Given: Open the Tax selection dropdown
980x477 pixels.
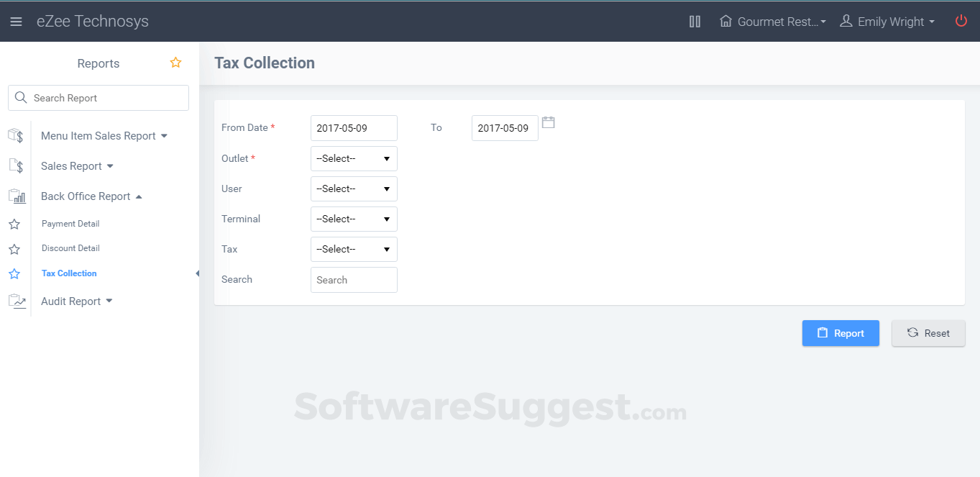Looking at the screenshot, I should point(354,249).
